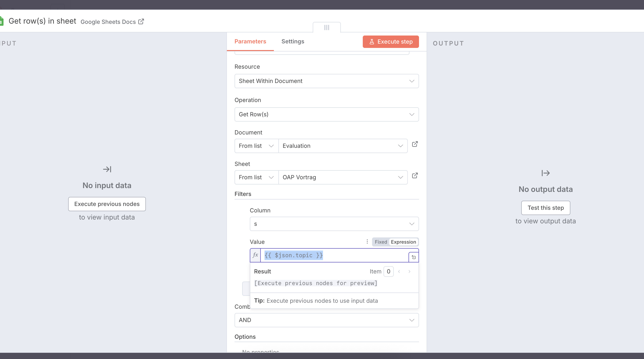Open the Operation Get Row(s) dropdown
Image resolution: width=644 pixels, height=359 pixels.
327,114
